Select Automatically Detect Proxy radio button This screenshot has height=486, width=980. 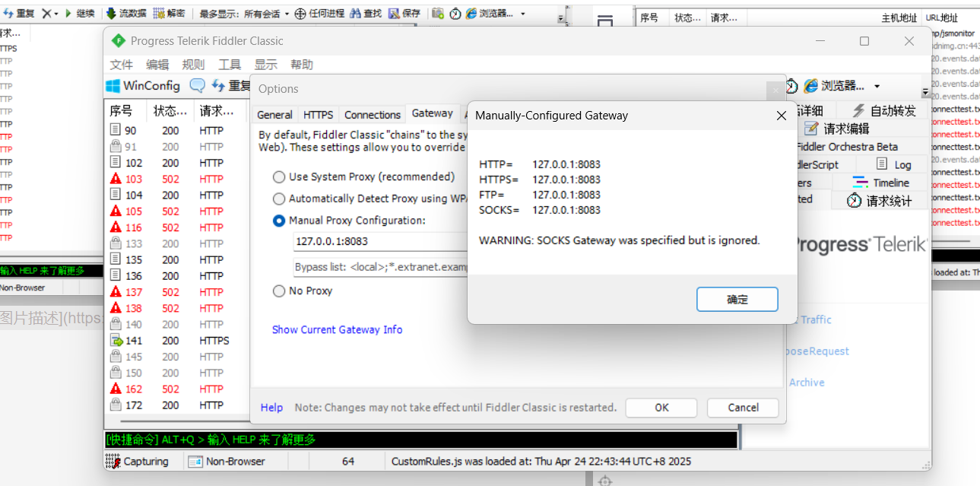(x=279, y=199)
